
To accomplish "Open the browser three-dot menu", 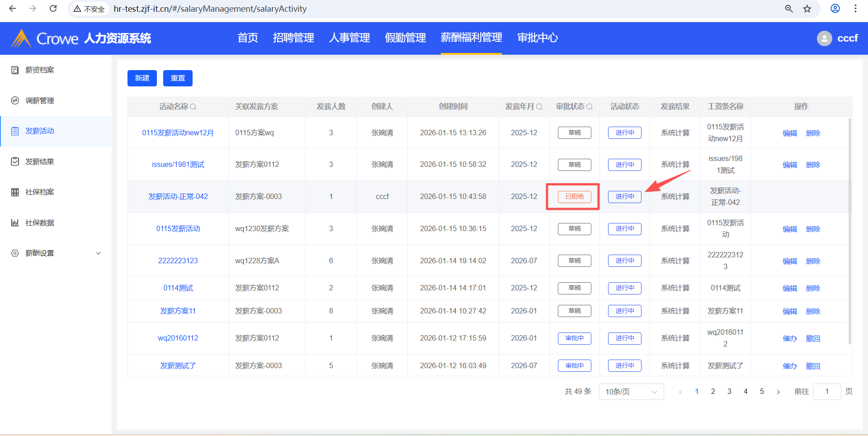I will [x=855, y=9].
